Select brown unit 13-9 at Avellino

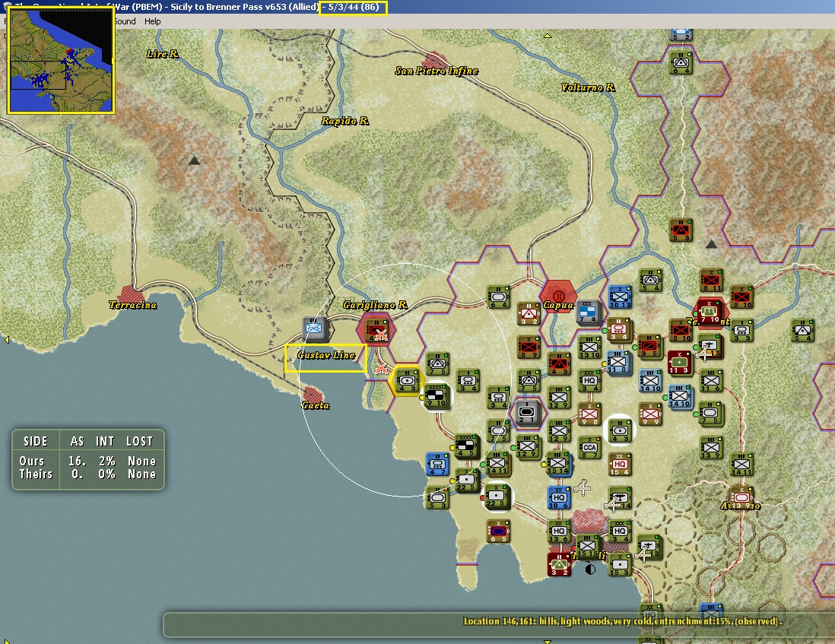click(741, 498)
